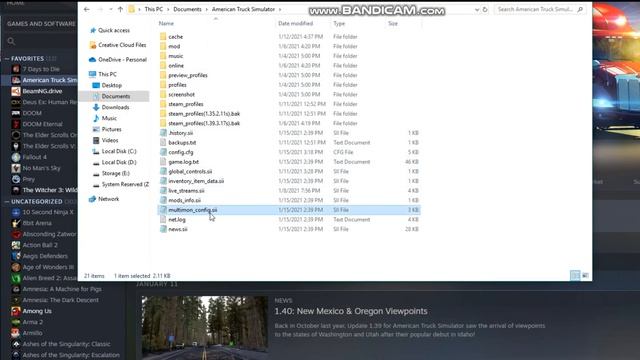Click the Back arrow in File Explorer

click(87, 9)
